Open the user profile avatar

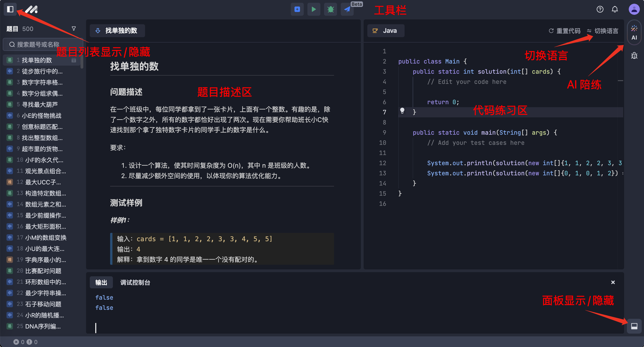pos(634,9)
